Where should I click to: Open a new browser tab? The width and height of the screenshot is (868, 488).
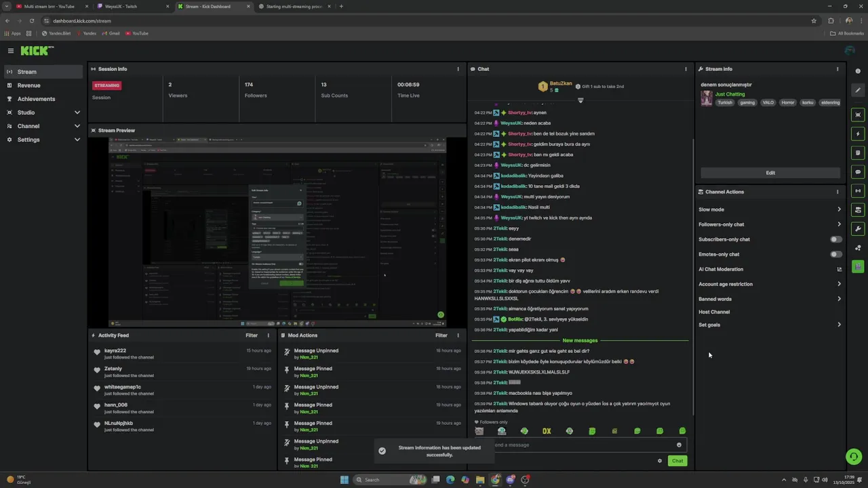341,6
